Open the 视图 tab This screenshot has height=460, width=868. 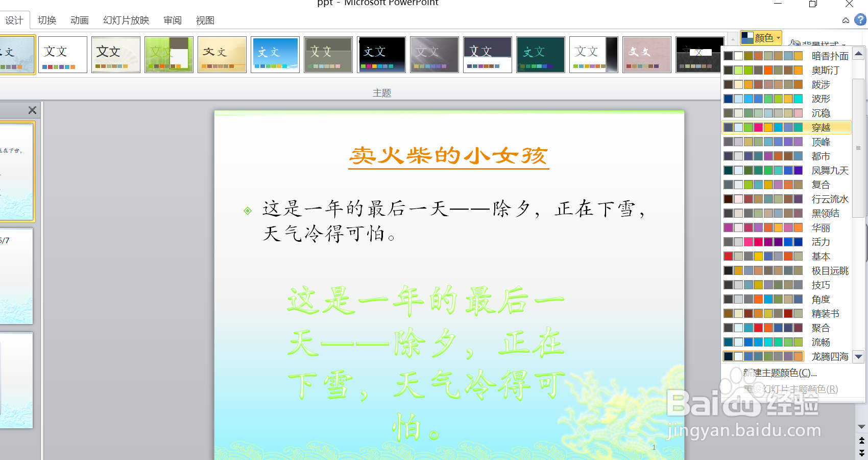click(x=205, y=20)
